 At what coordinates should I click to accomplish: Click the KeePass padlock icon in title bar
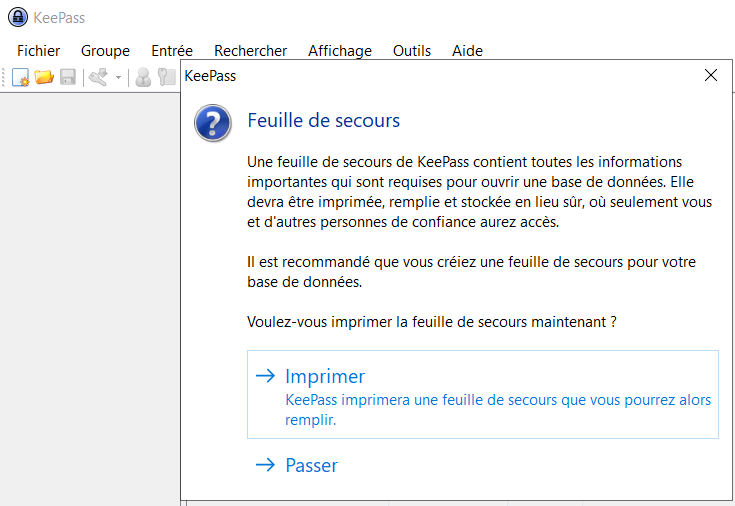coord(17,17)
